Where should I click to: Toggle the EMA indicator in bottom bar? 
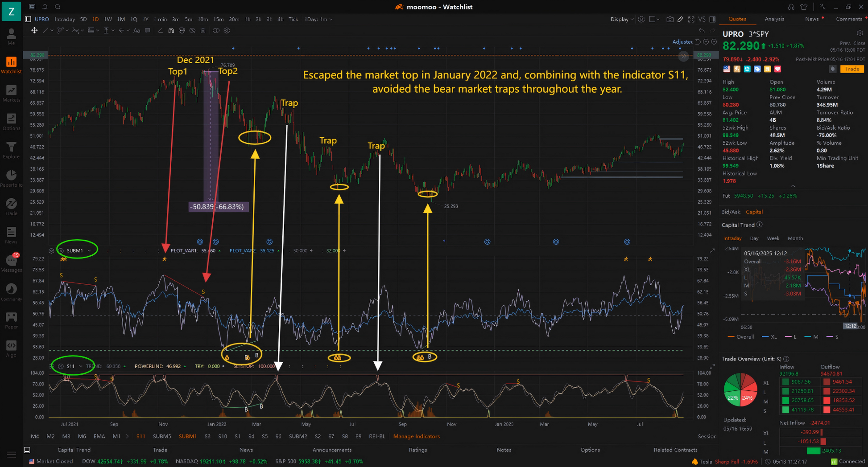coord(99,436)
